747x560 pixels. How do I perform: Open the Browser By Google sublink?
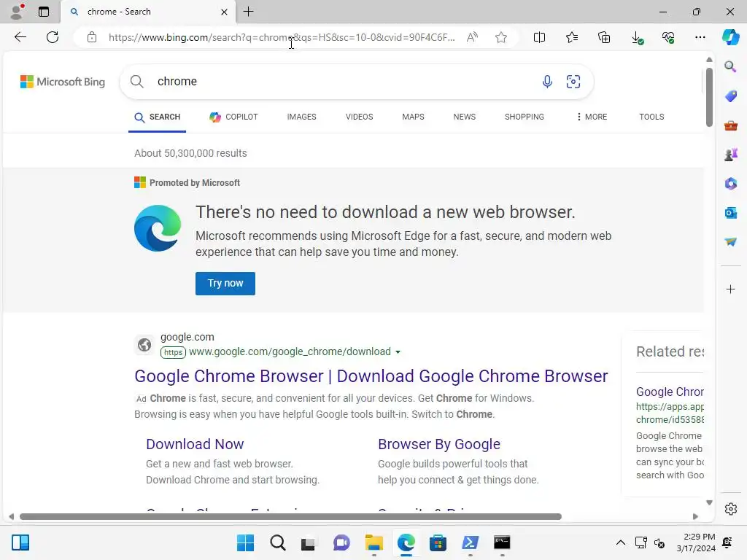pyautogui.click(x=438, y=444)
